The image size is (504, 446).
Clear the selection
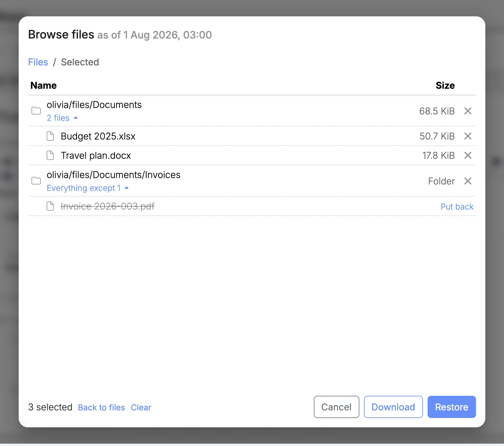[141, 407]
